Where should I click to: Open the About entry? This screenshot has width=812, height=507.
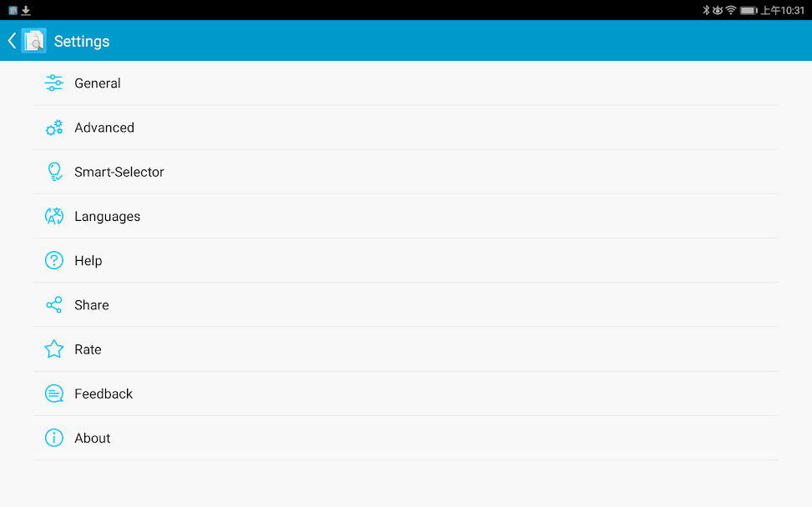(93, 438)
